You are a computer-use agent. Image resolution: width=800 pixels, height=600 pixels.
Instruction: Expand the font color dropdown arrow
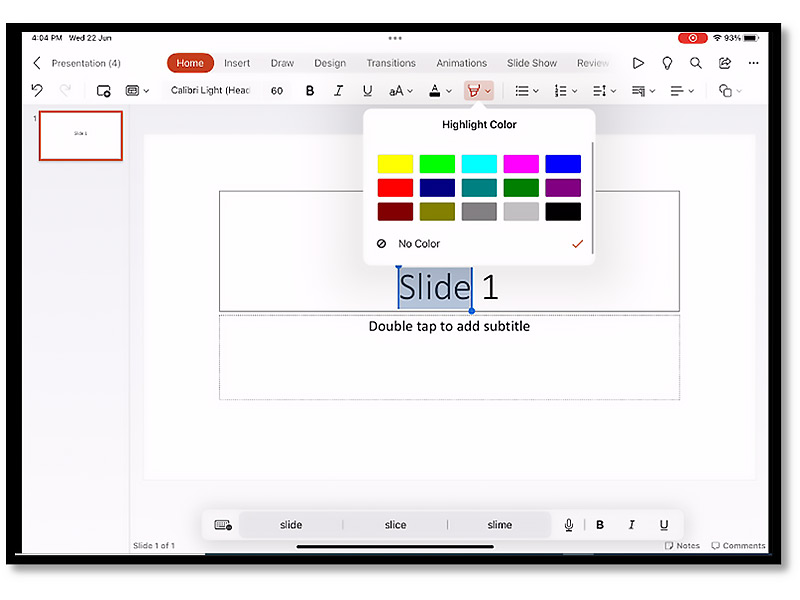coord(449,91)
